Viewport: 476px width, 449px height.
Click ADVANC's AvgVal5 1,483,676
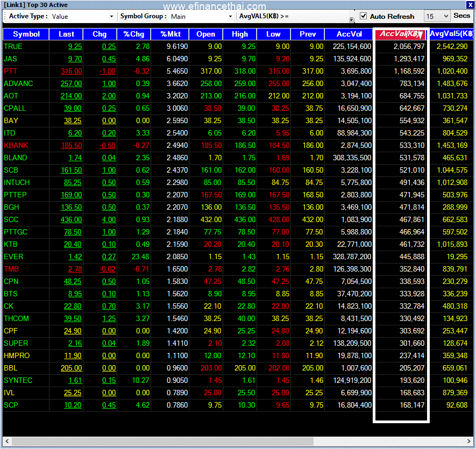point(452,83)
